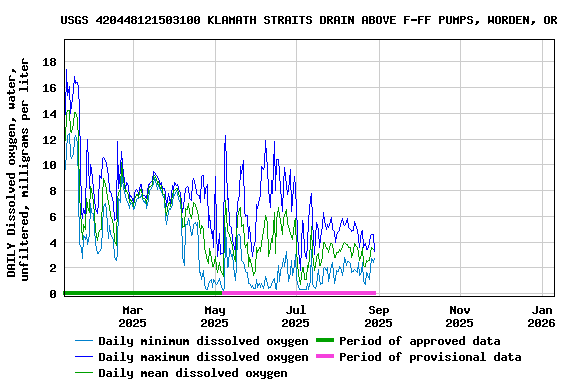Click the 'Mar 2025' x-axis label
This screenshot has height=384, width=576.
[132, 317]
